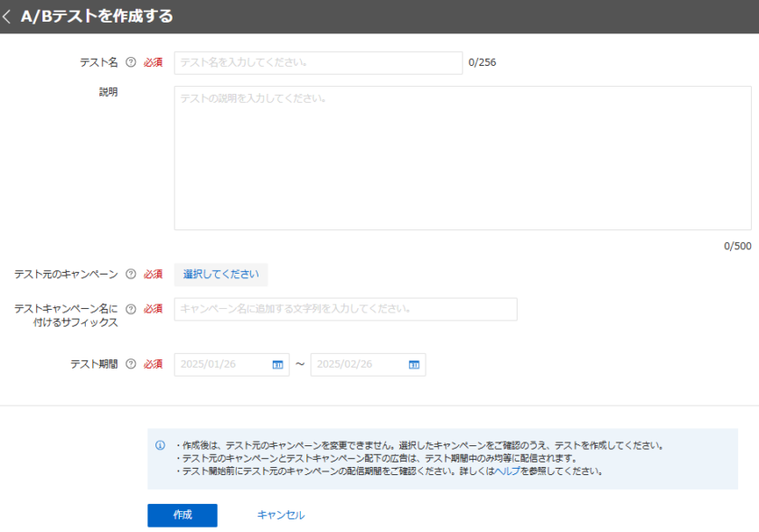Click the end date field showing 2025/02/26

click(358, 365)
